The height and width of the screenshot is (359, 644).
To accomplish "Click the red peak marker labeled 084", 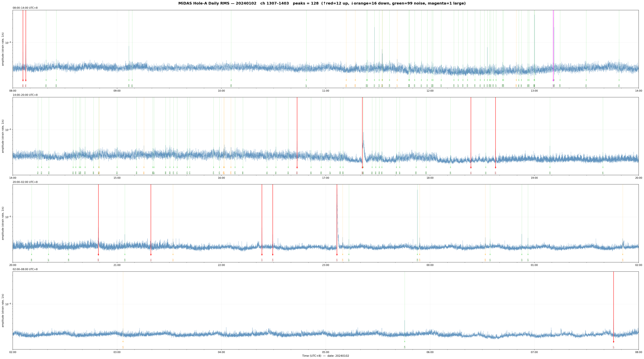I will pos(297,167).
